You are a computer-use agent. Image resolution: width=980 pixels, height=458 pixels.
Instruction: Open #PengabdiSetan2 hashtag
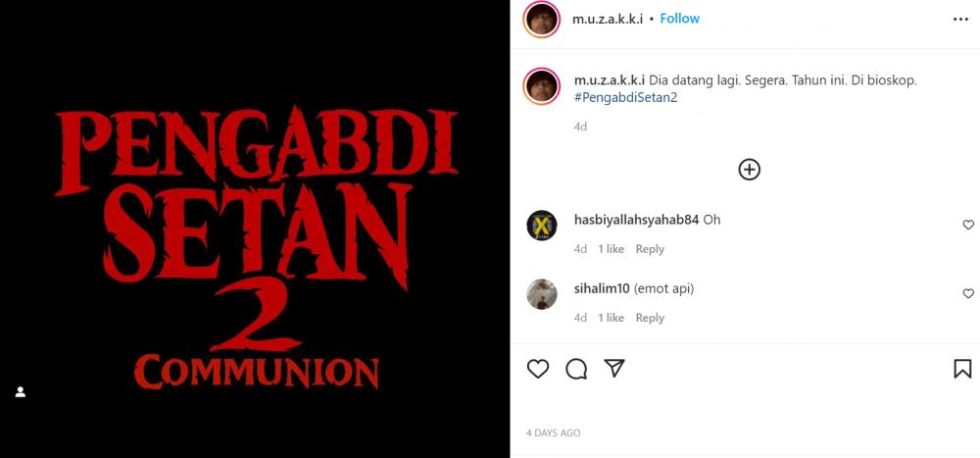[625, 98]
